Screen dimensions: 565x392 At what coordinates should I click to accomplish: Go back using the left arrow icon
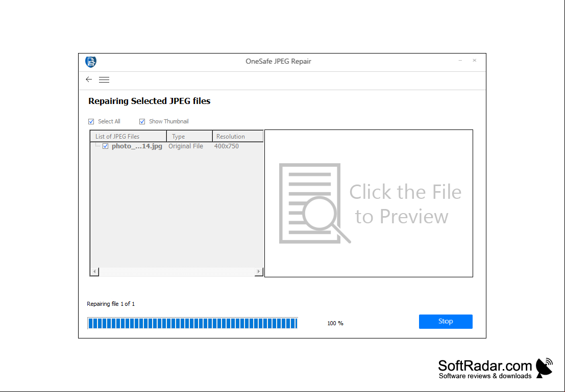tap(89, 80)
